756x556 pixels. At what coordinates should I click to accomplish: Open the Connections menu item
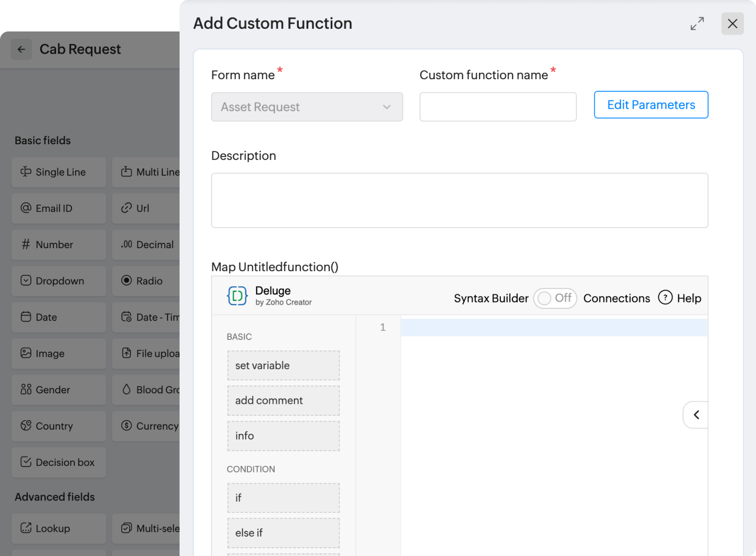tap(616, 298)
